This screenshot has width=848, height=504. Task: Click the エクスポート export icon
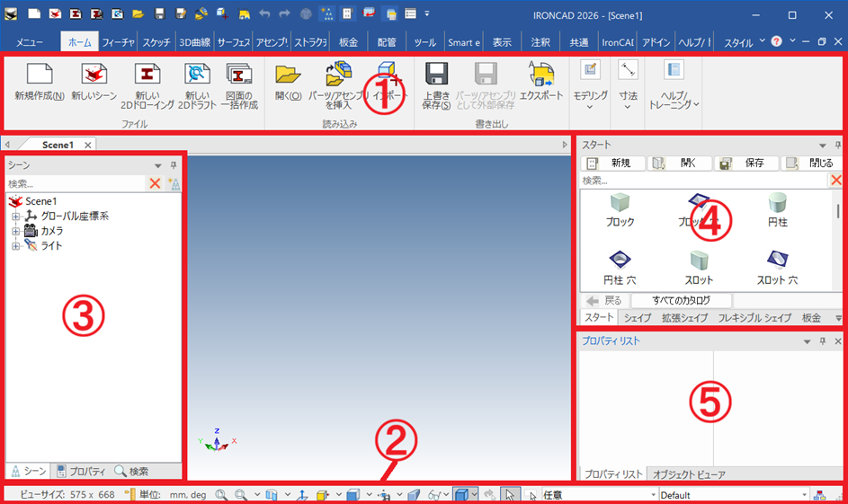tap(541, 74)
